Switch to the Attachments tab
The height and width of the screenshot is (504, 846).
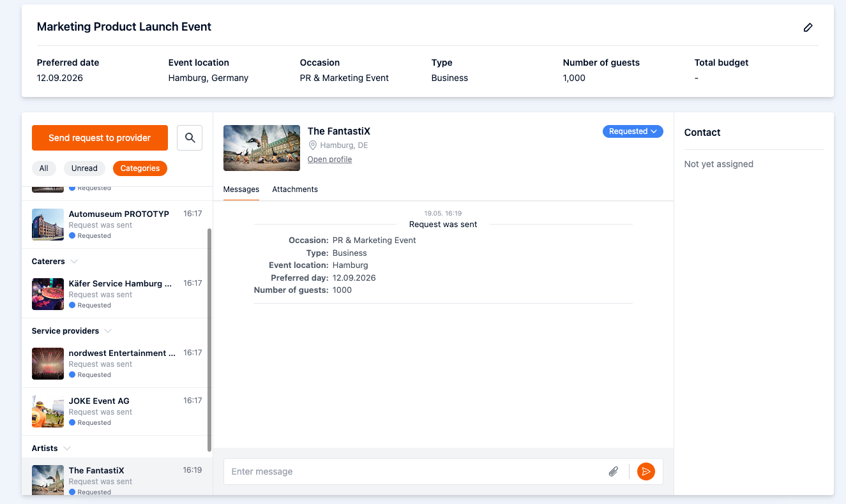click(295, 189)
